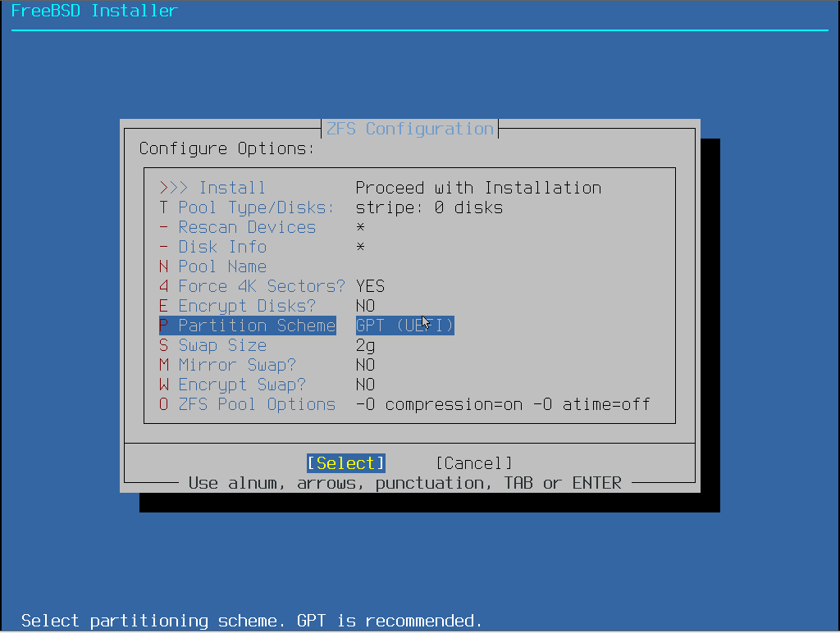Click compression=on atime=off options value
Image resolution: width=840 pixels, height=633 pixels.
[503, 404]
